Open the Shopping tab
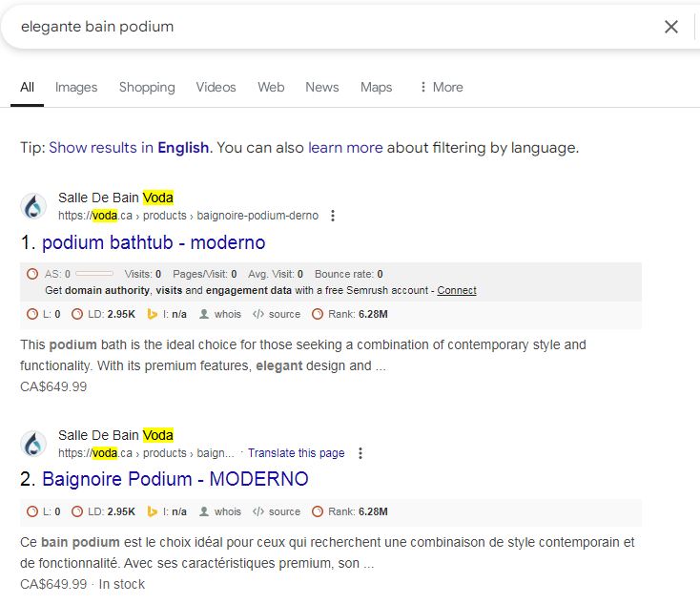 tap(147, 87)
